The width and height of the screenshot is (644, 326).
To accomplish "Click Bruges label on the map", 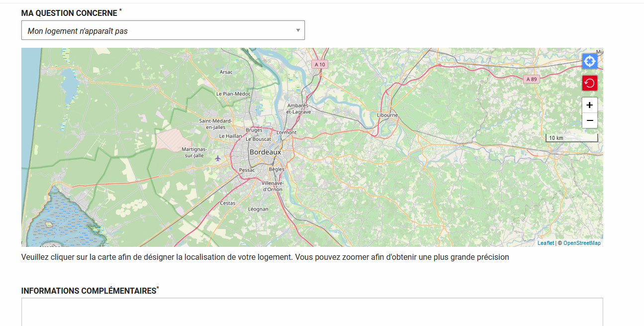I will pos(254,130).
